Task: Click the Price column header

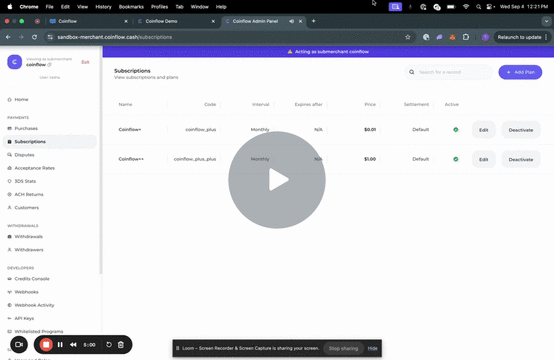Action: pyautogui.click(x=370, y=105)
